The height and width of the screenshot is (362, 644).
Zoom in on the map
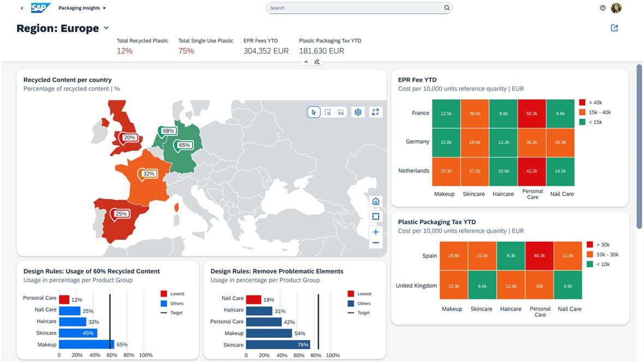point(376,232)
